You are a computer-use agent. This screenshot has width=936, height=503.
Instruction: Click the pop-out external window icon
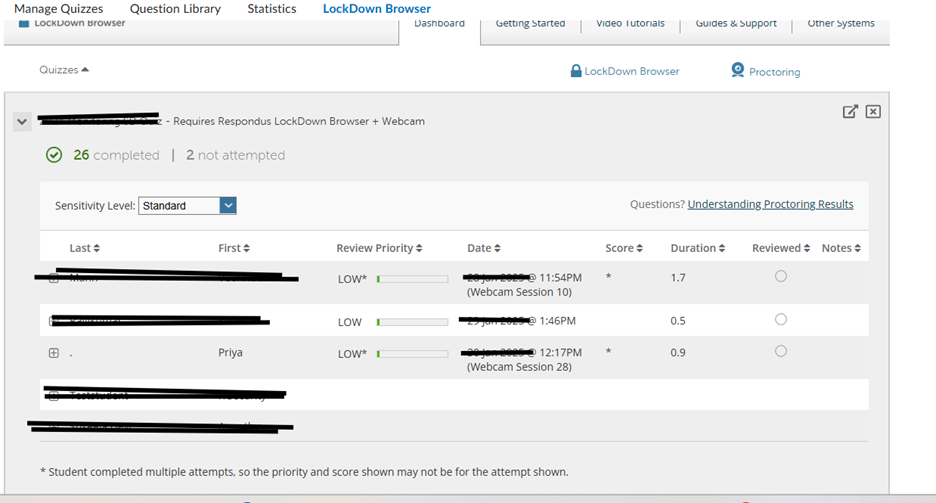(850, 112)
